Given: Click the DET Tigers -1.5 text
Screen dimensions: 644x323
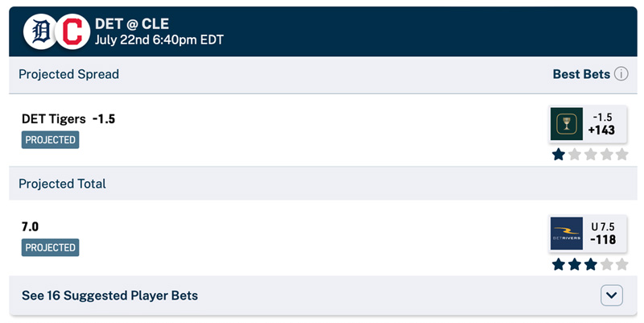Looking at the screenshot, I should [x=68, y=118].
